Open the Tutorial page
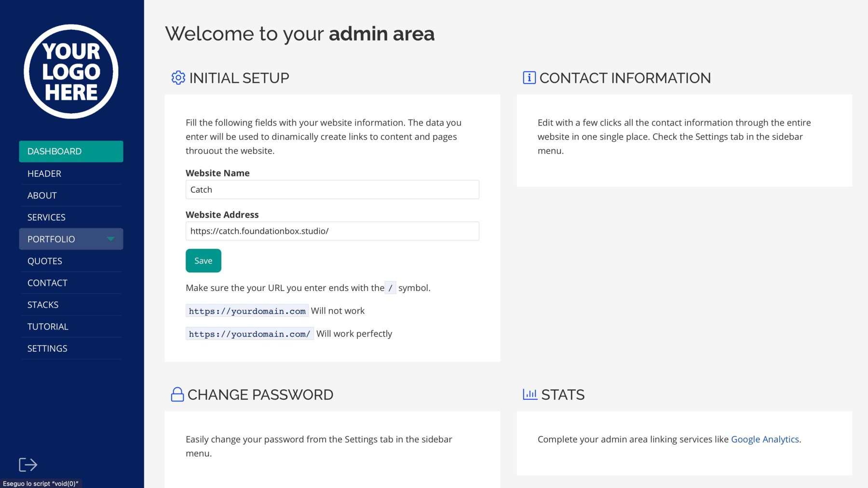 coord(48,327)
